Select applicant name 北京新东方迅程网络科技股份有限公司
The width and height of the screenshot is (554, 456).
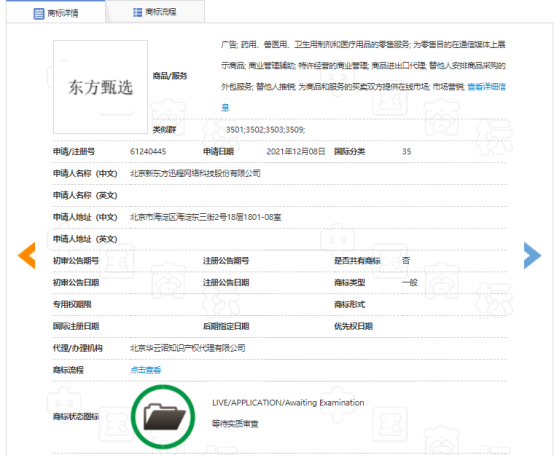(195, 173)
